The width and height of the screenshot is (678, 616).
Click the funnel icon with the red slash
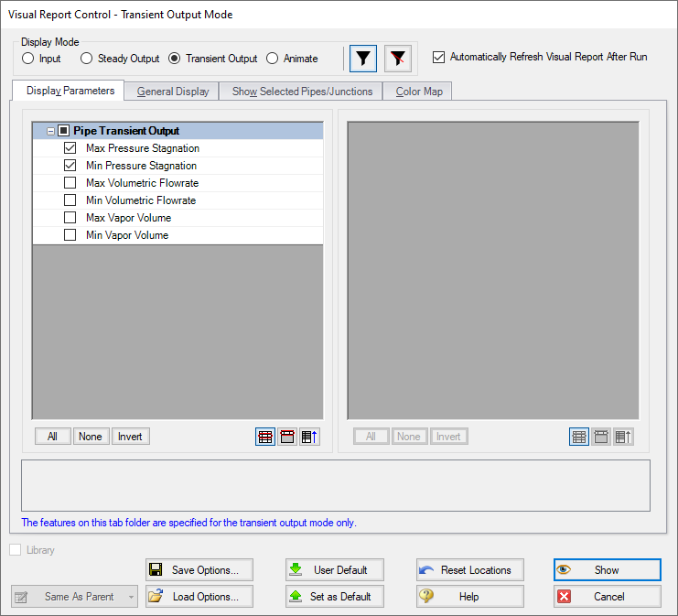(397, 59)
